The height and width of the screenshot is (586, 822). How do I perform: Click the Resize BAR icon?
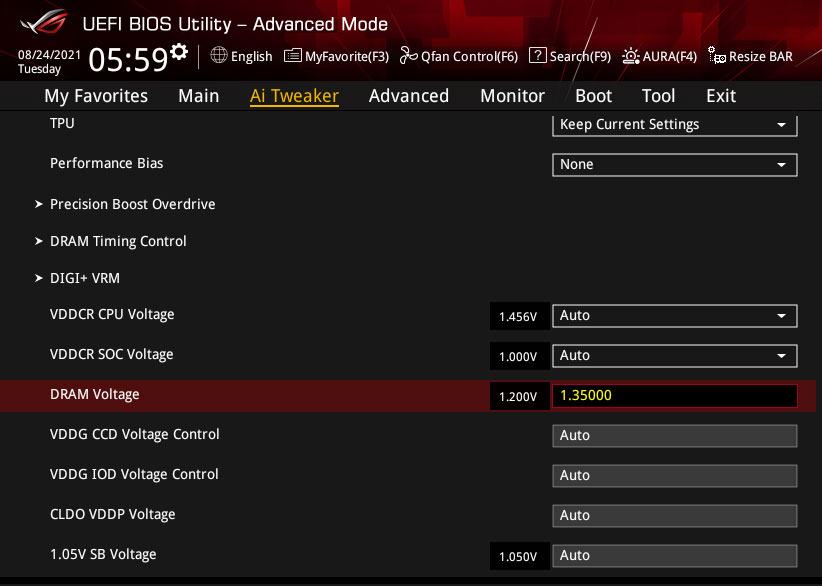(x=717, y=55)
